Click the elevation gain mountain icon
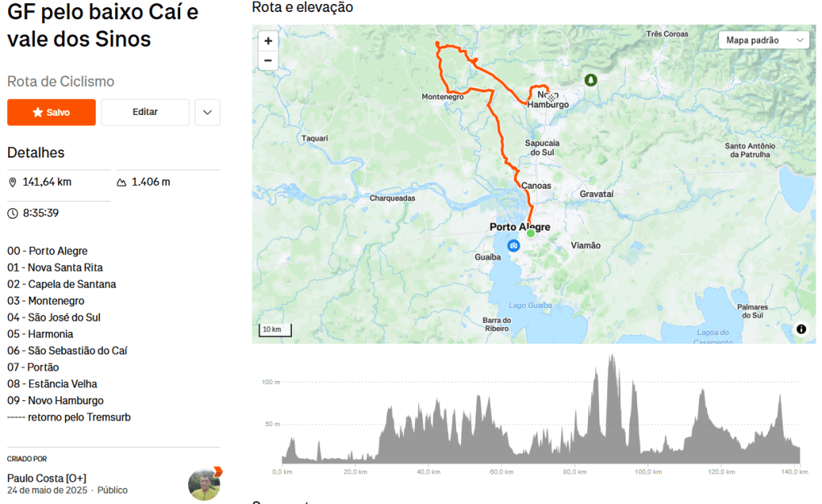Viewport: 822px width, 504px height. [x=121, y=182]
